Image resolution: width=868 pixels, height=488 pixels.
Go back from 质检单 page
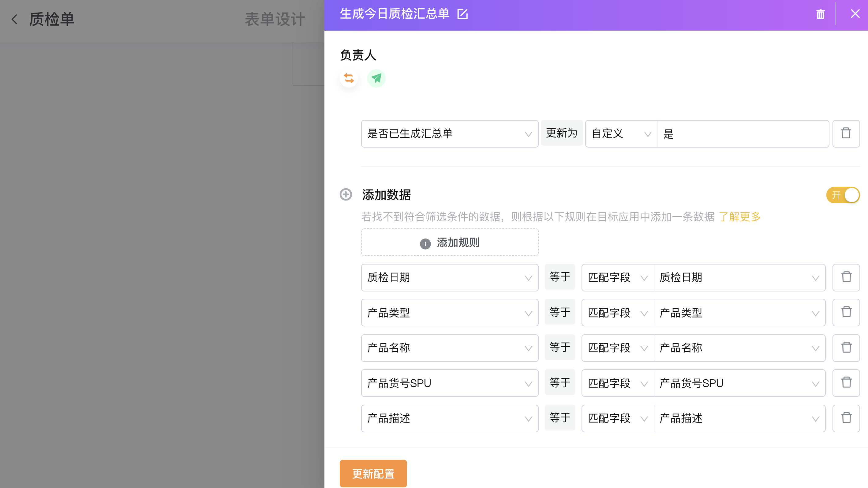[x=14, y=19]
